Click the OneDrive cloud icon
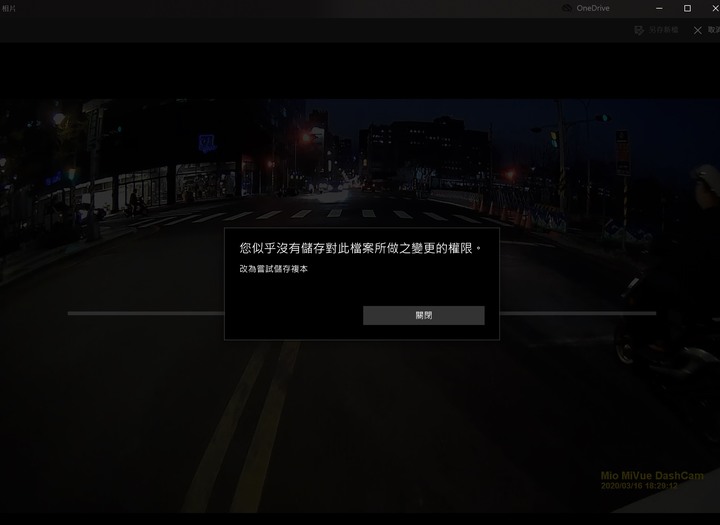 coord(567,8)
